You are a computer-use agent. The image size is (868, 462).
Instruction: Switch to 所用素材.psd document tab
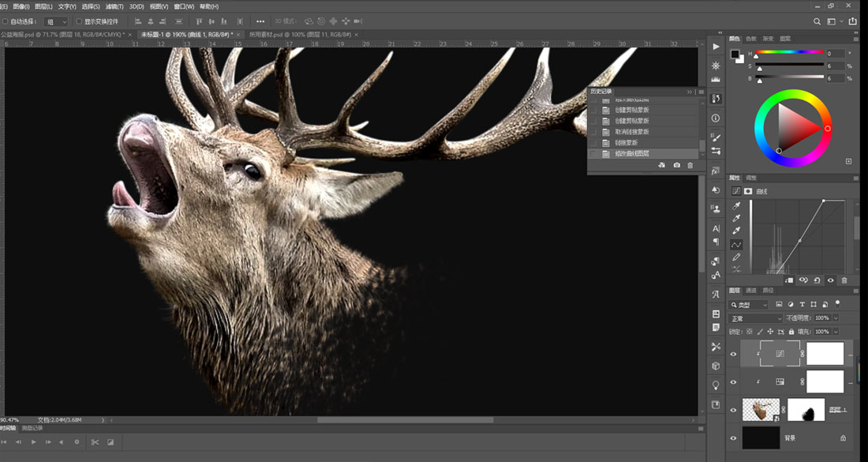(300, 34)
